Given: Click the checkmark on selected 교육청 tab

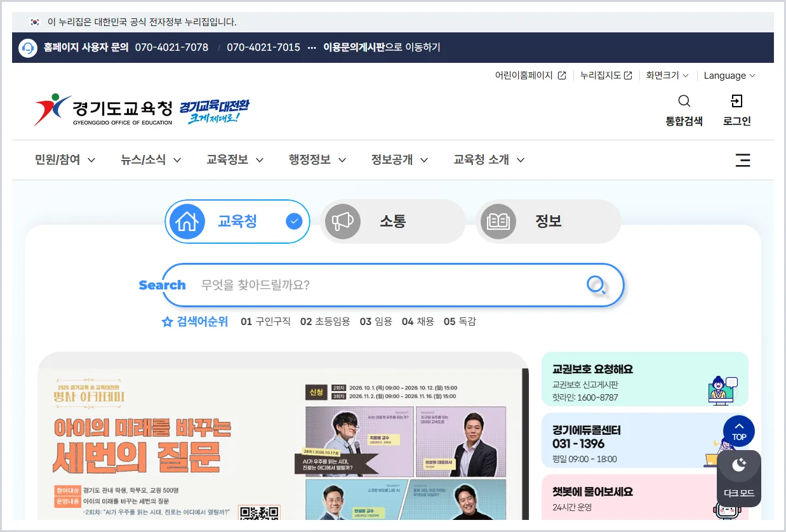Looking at the screenshot, I should pos(293,222).
